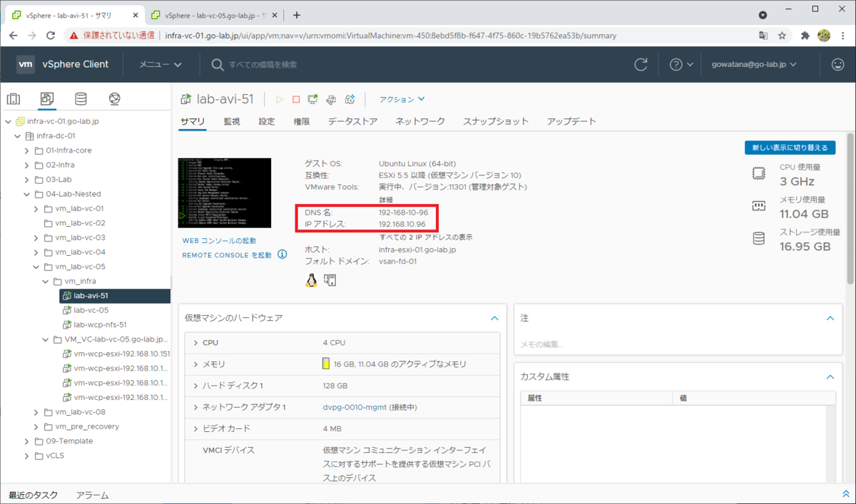Click the info icon beside REMOTE CONSOLE

tap(282, 254)
